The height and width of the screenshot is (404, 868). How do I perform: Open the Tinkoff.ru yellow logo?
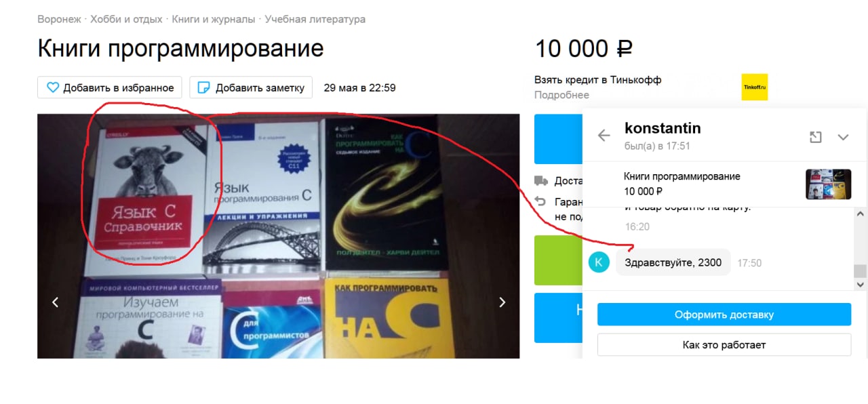pos(754,87)
